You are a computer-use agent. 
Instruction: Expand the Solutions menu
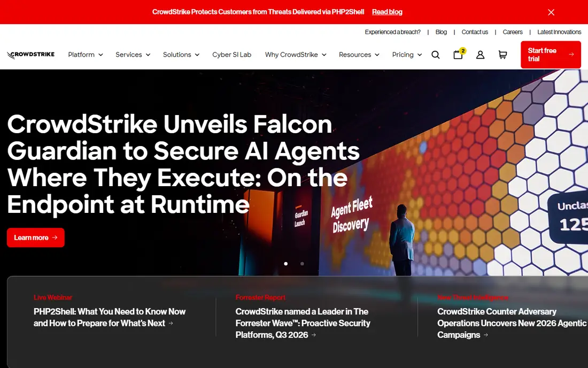tap(181, 55)
